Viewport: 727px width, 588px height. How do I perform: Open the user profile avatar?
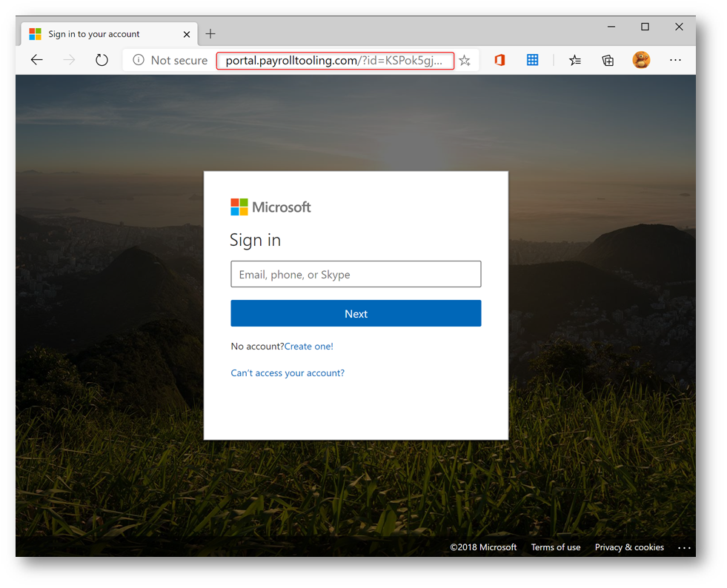coord(641,60)
